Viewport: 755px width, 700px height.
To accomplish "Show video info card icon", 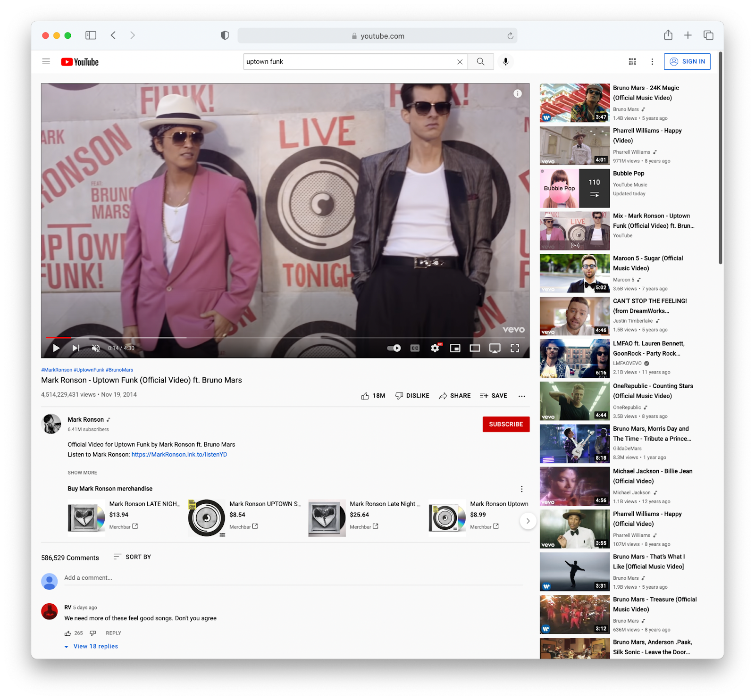I will coord(518,93).
